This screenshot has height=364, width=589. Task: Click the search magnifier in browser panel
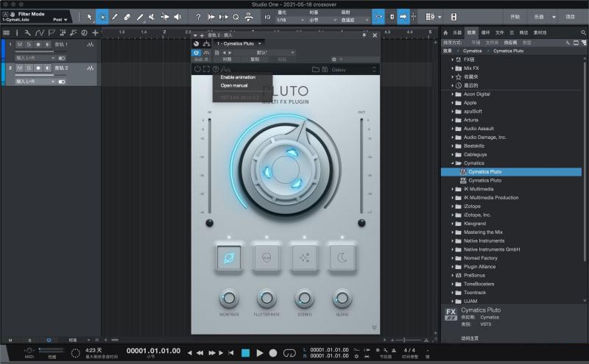click(x=583, y=32)
